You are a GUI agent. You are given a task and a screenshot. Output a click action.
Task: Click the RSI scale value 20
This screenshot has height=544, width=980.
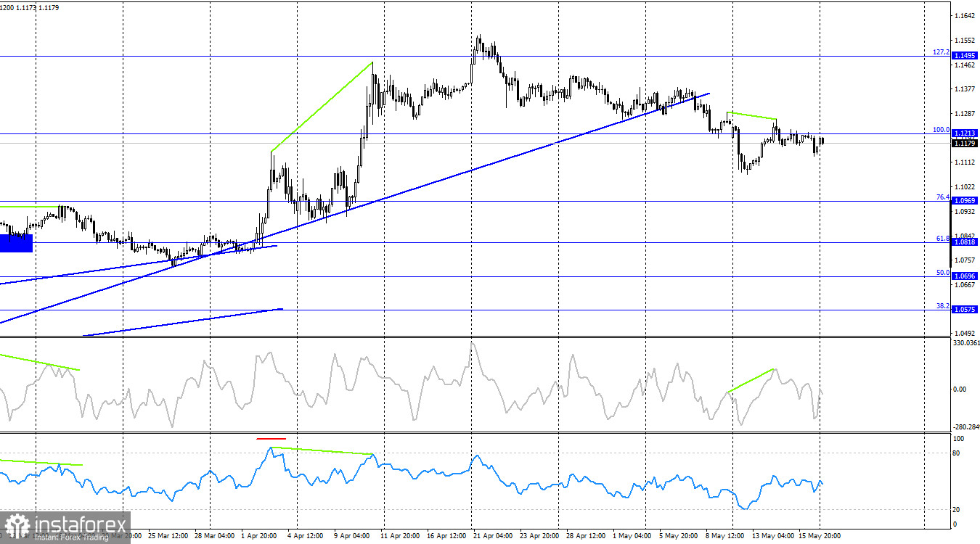(x=957, y=510)
